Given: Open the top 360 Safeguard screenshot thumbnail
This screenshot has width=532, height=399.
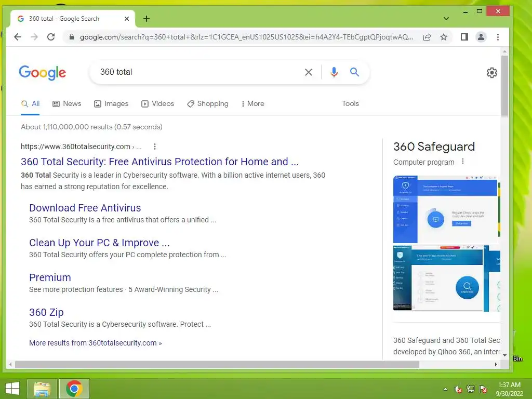Looking at the screenshot, I should [x=445, y=209].
